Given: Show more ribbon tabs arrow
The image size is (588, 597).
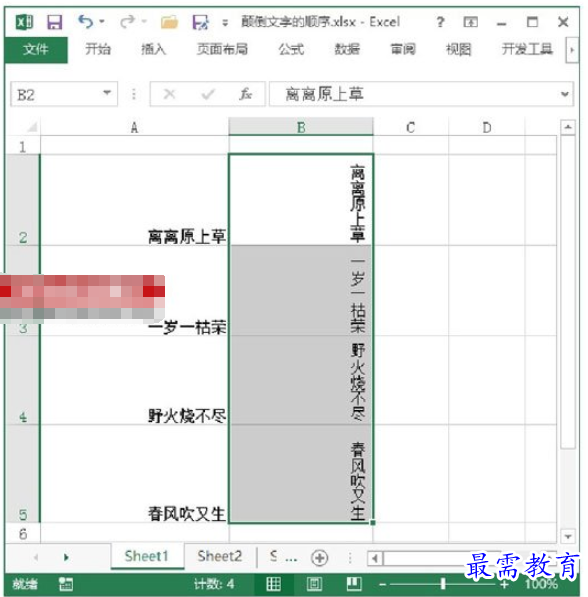Looking at the screenshot, I should pyautogui.click(x=572, y=50).
